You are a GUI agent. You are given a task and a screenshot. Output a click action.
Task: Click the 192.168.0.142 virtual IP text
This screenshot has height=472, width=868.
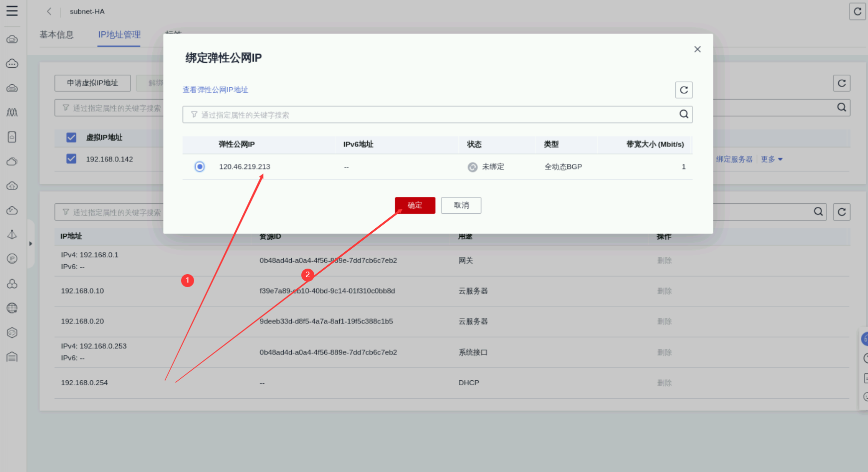109,159
